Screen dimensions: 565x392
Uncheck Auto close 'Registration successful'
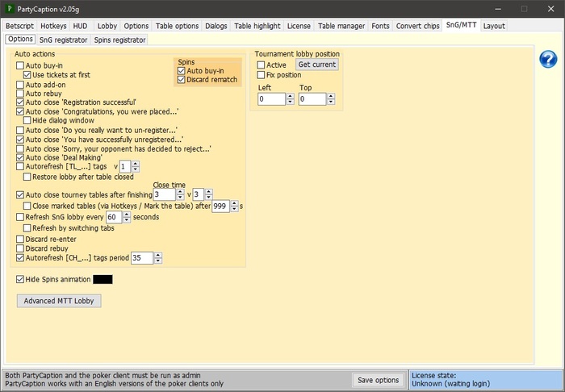[20, 102]
